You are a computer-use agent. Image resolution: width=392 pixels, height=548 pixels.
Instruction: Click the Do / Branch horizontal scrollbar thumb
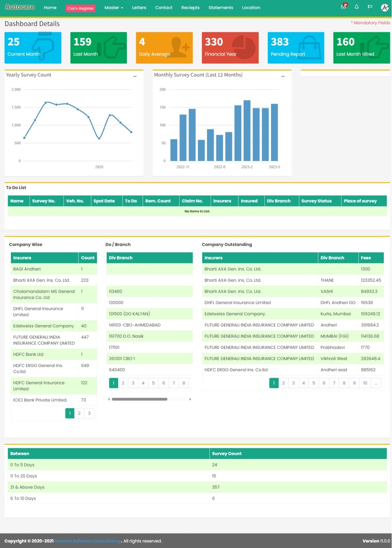(140, 399)
